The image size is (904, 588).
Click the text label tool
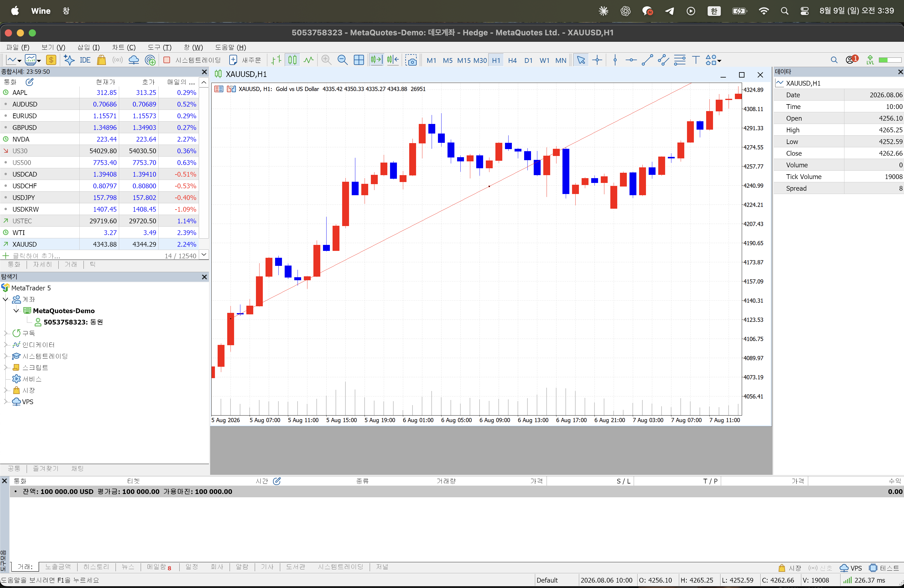[696, 60]
